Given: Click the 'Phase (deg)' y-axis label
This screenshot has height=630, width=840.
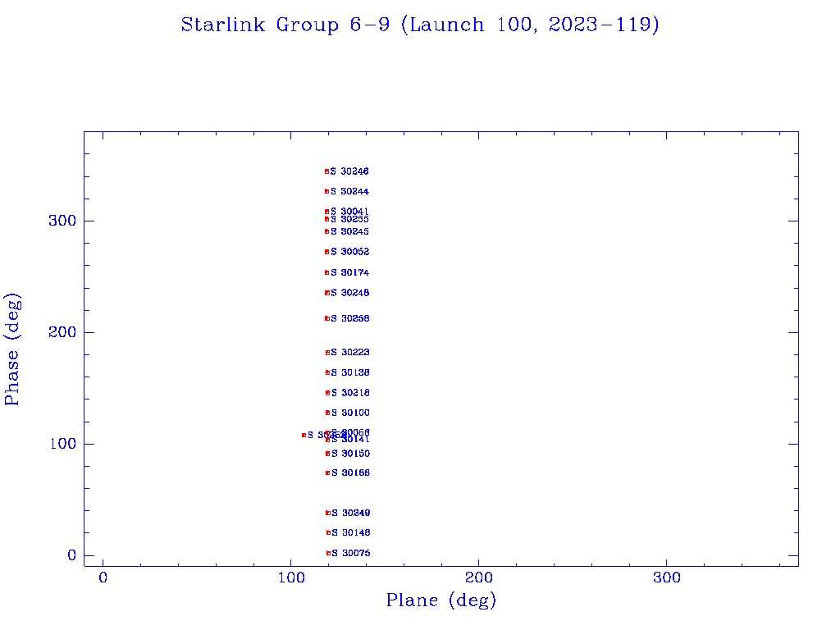Looking at the screenshot, I should pyautogui.click(x=11, y=349).
